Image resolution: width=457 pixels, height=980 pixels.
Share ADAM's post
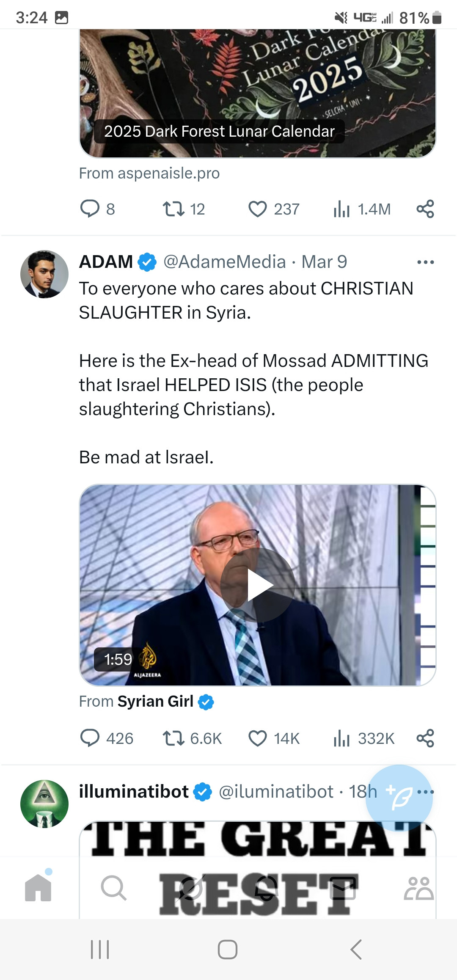point(425,738)
